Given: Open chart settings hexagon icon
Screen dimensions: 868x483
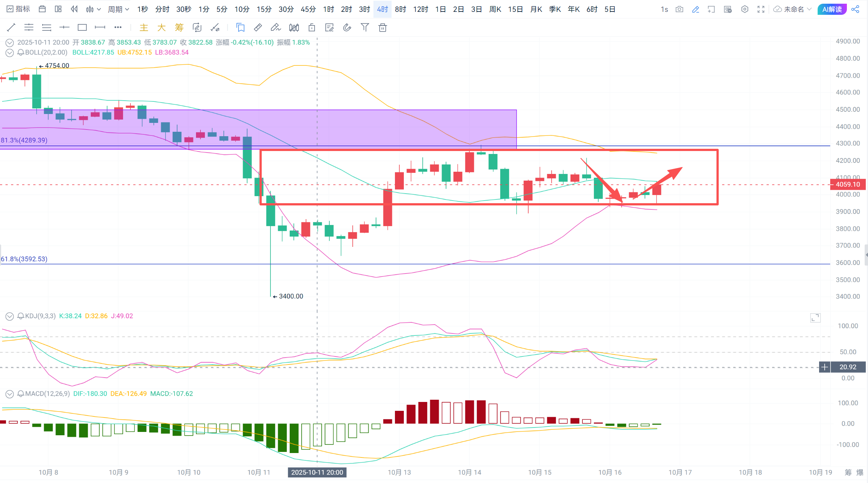Looking at the screenshot, I should (745, 9).
